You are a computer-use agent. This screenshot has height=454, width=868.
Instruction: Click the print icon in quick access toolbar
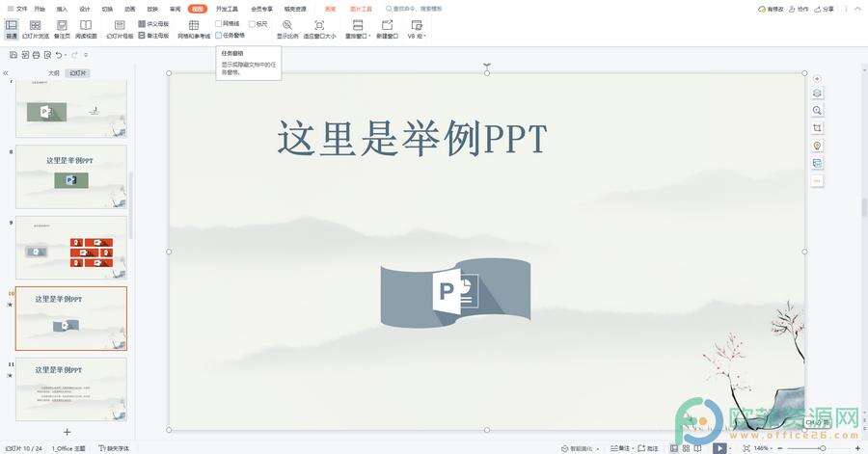click(x=36, y=55)
